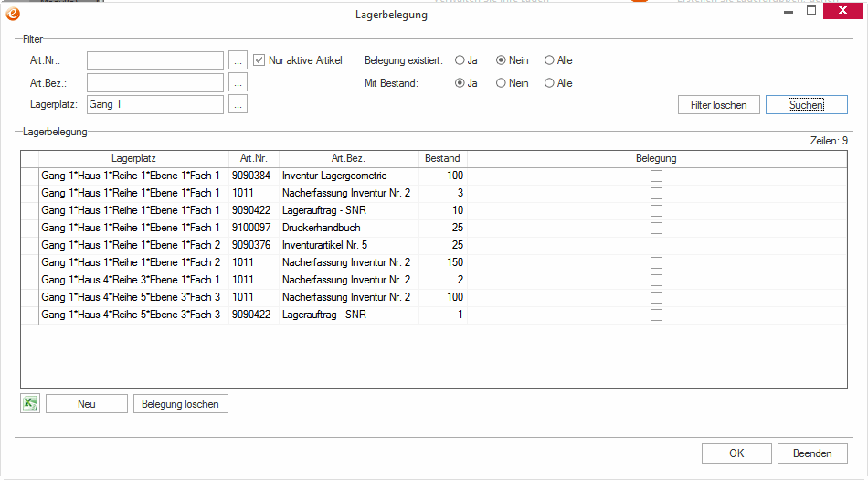
Task: Sort by the 'Art.Bez.' column header
Action: pyautogui.click(x=349, y=158)
